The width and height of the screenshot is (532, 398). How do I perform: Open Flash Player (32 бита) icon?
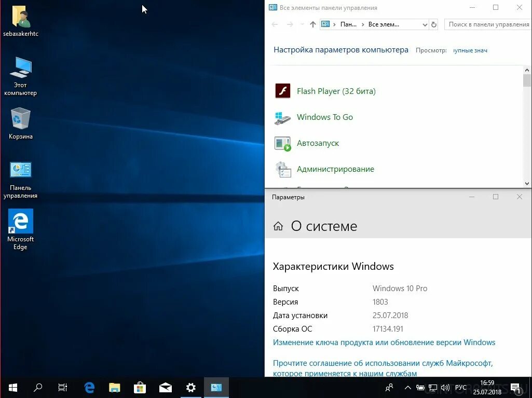(x=283, y=91)
